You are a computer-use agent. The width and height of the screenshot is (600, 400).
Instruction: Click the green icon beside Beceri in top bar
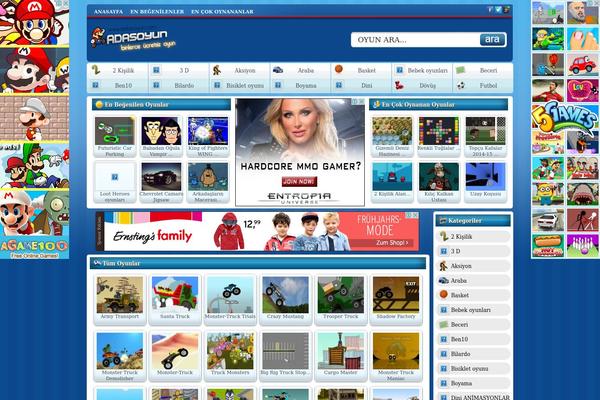pos(460,70)
